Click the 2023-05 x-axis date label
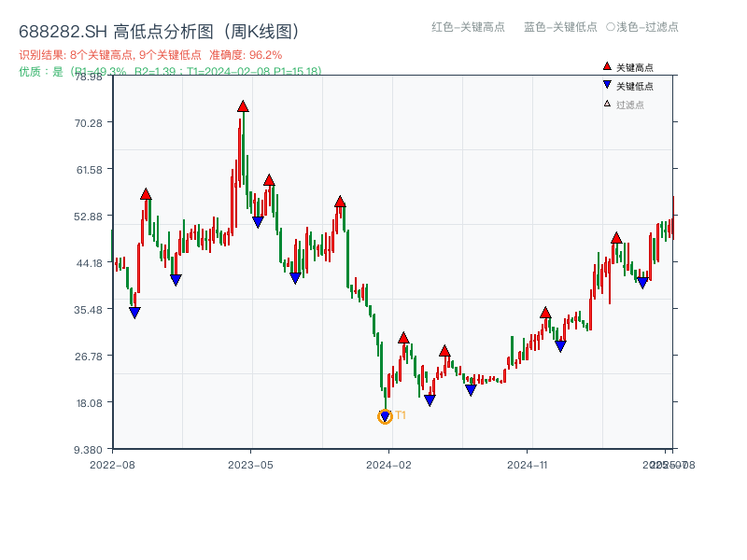The height and width of the screenshot is (560, 747). (250, 464)
